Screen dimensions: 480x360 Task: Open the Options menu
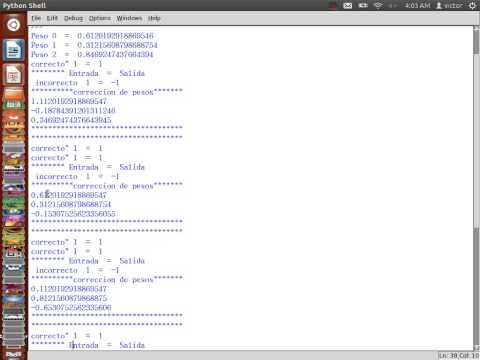[100, 18]
